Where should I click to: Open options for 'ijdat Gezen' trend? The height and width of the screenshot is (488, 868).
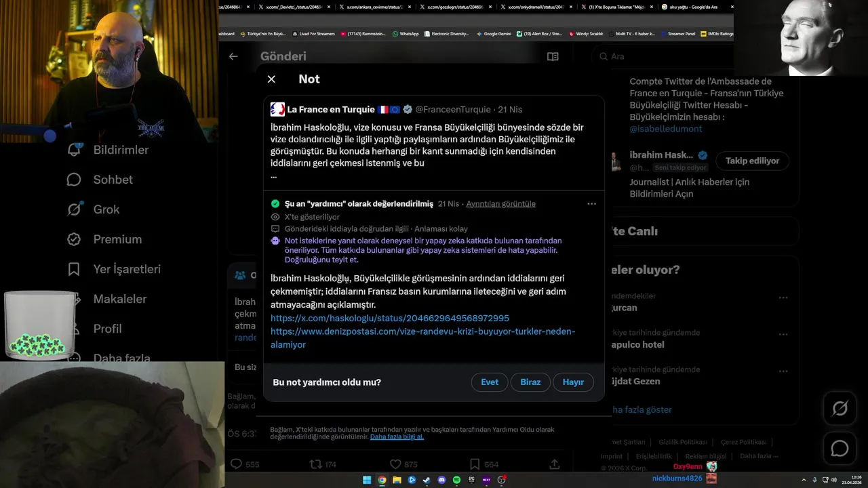(x=783, y=371)
